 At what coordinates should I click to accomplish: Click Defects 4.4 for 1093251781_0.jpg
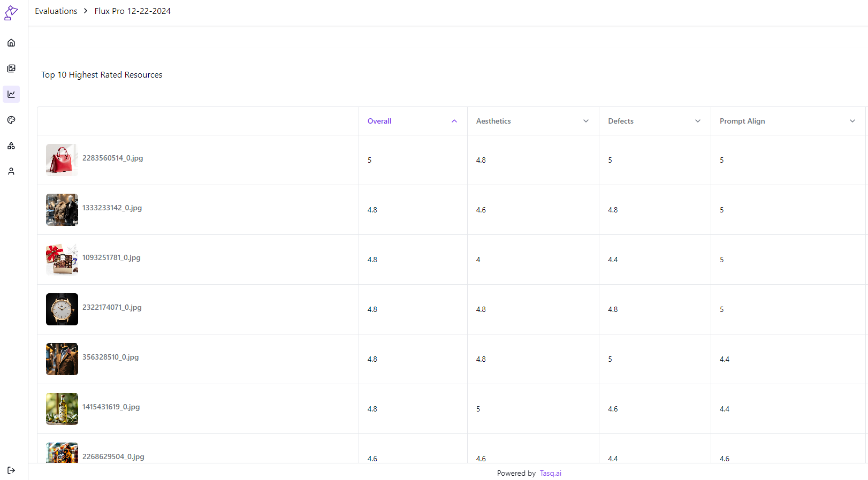tap(613, 260)
